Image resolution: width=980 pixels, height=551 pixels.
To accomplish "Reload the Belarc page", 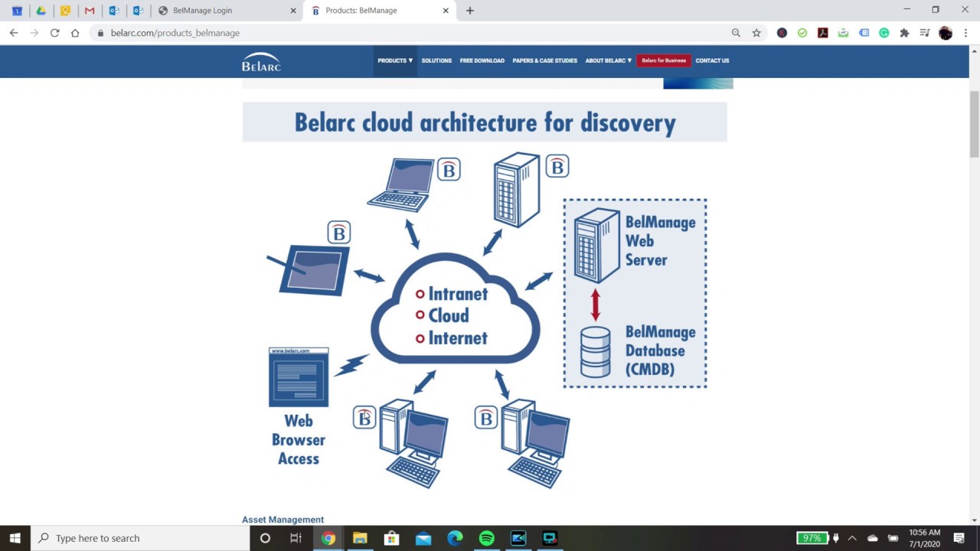I will 54,33.
